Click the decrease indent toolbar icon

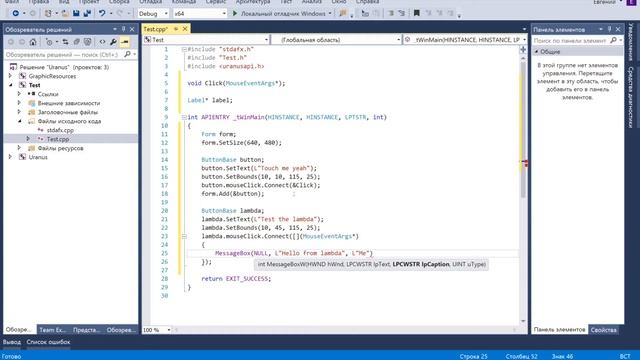tap(391, 13)
